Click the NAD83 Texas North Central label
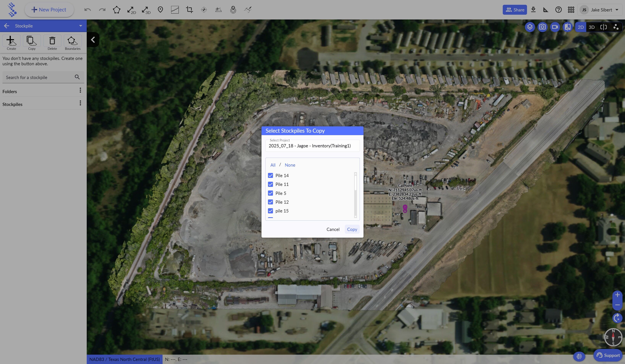Image resolution: width=625 pixels, height=364 pixels. click(125, 359)
